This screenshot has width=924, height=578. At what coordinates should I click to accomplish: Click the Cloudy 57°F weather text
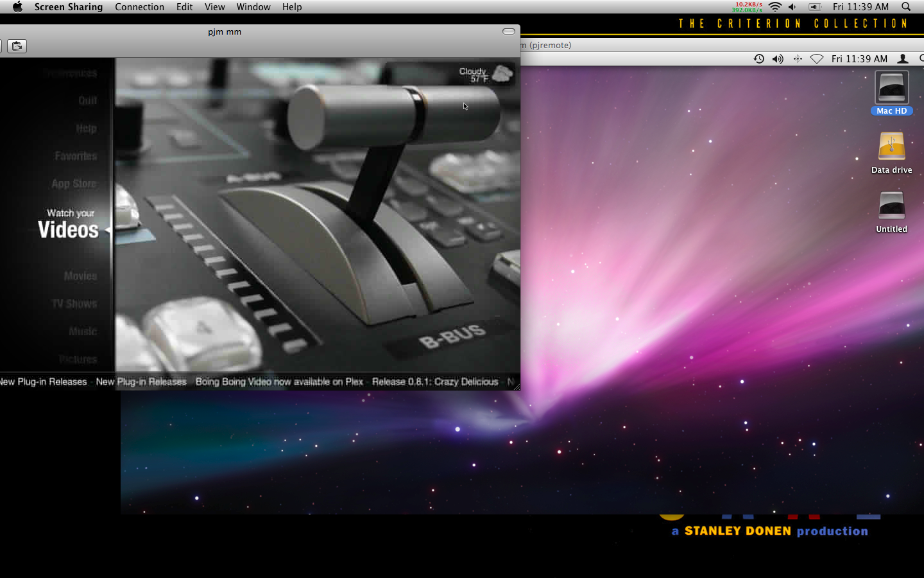tap(474, 74)
